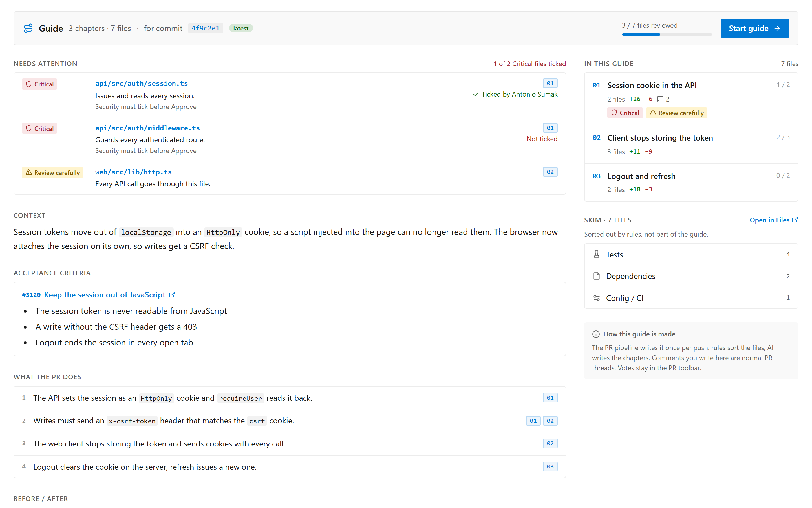Expand the Config / CI skim row
The width and height of the screenshot is (812, 508).
pyautogui.click(x=691, y=298)
